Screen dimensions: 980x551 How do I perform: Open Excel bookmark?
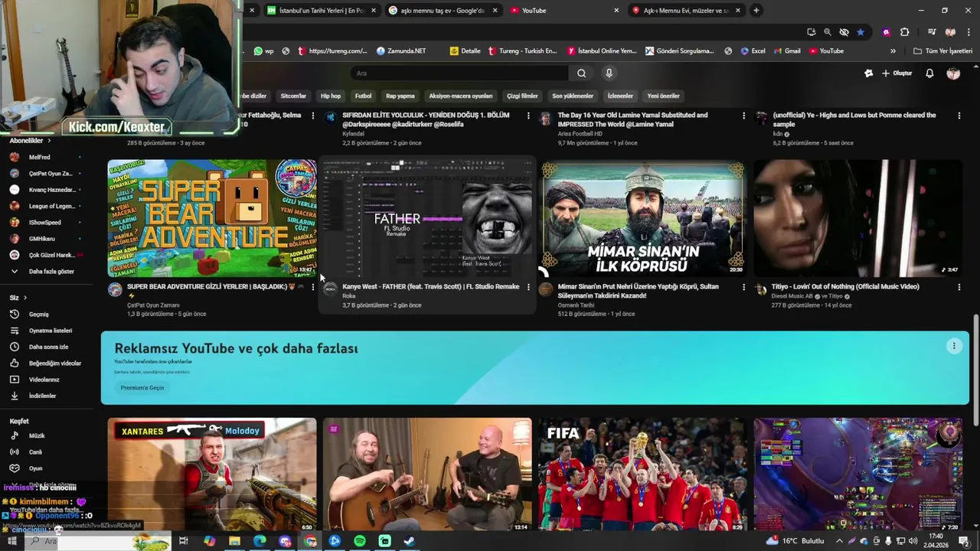click(753, 51)
